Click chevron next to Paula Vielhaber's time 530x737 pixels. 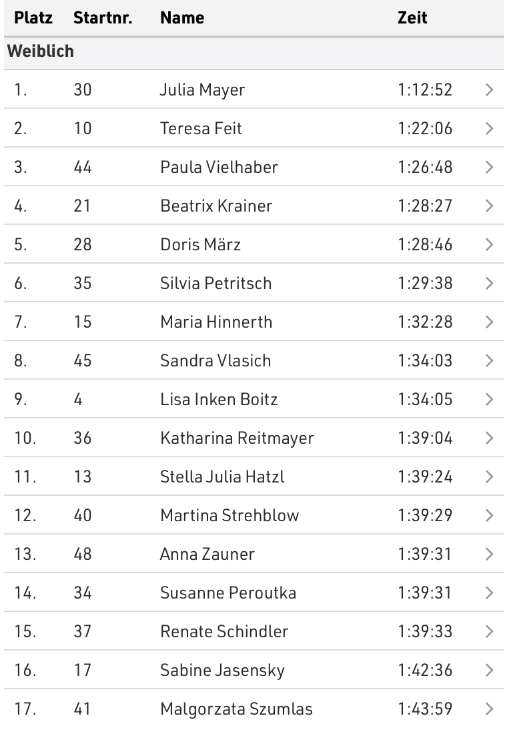[x=489, y=167]
